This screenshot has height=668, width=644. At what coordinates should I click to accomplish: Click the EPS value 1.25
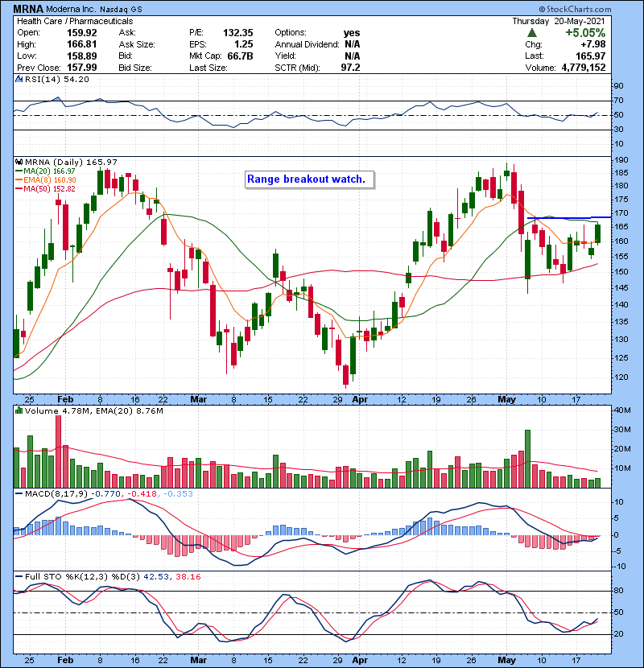click(243, 44)
